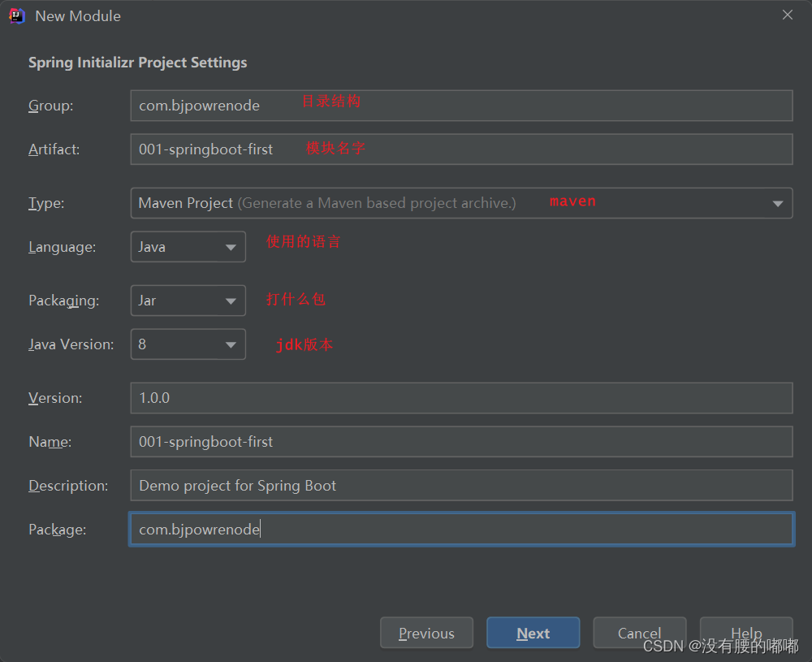Focus the Group input field
812x662 pixels.
(x=461, y=106)
